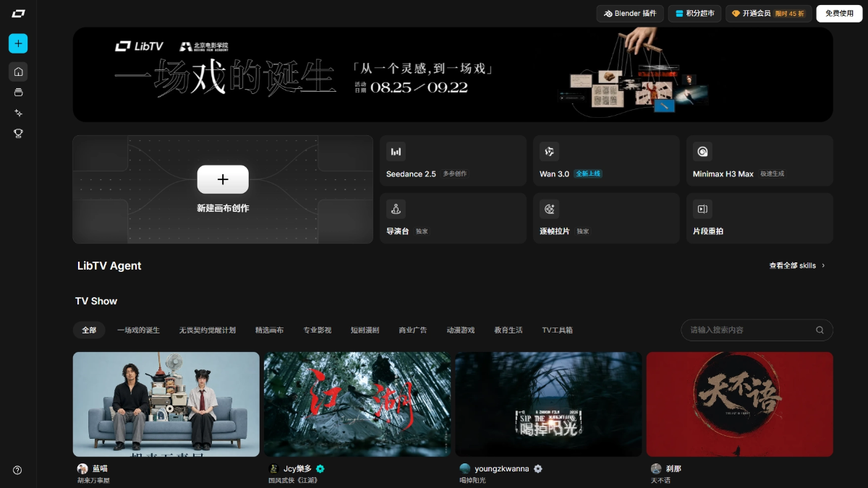Select the 短剧漫剧 tab
Viewport: 868px width, 488px height.
click(365, 330)
